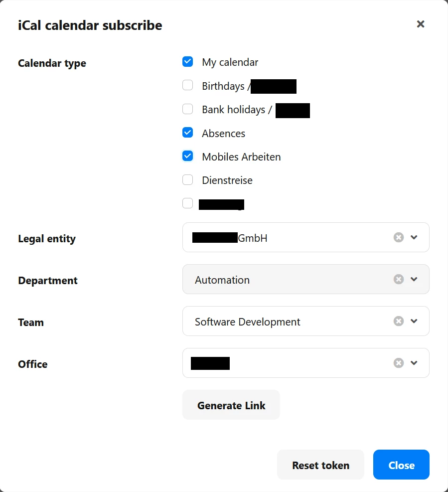The height and width of the screenshot is (492, 448).
Task: Uncheck the Absences checkbox
Action: 187,133
